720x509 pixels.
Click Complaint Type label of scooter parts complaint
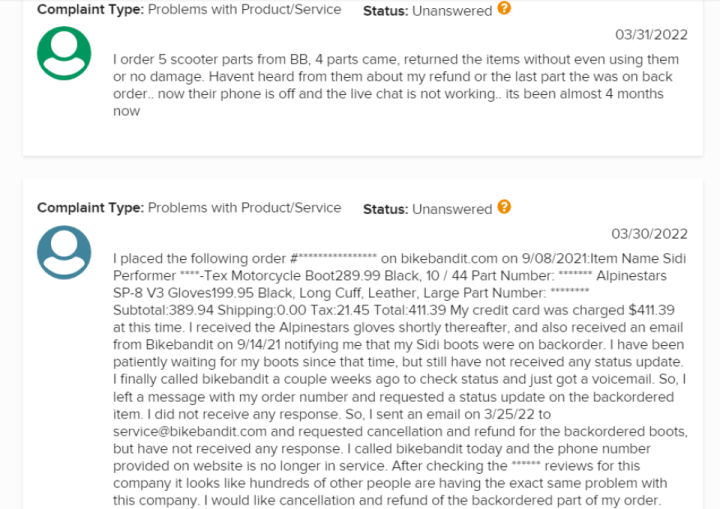click(90, 10)
